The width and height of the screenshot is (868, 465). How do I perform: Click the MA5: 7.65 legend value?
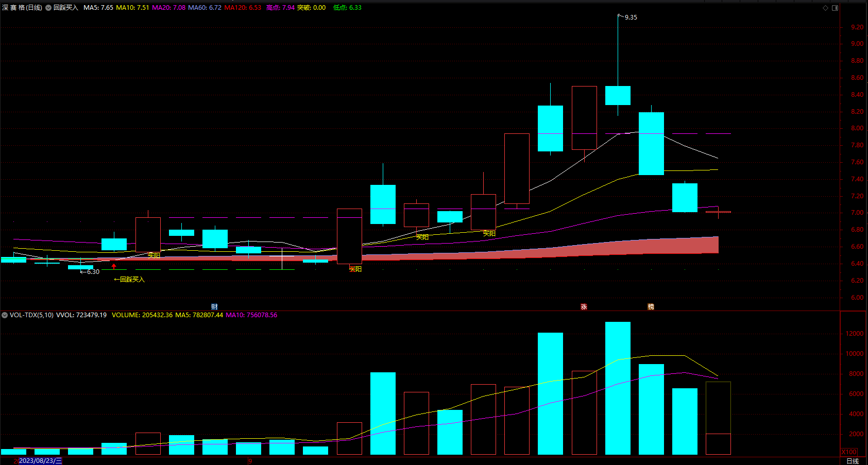coord(98,8)
